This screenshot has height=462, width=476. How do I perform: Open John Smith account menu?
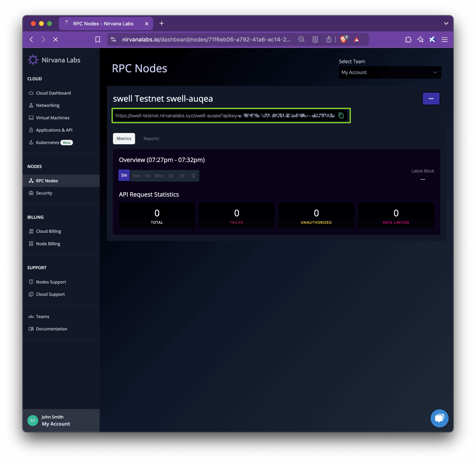coord(61,420)
